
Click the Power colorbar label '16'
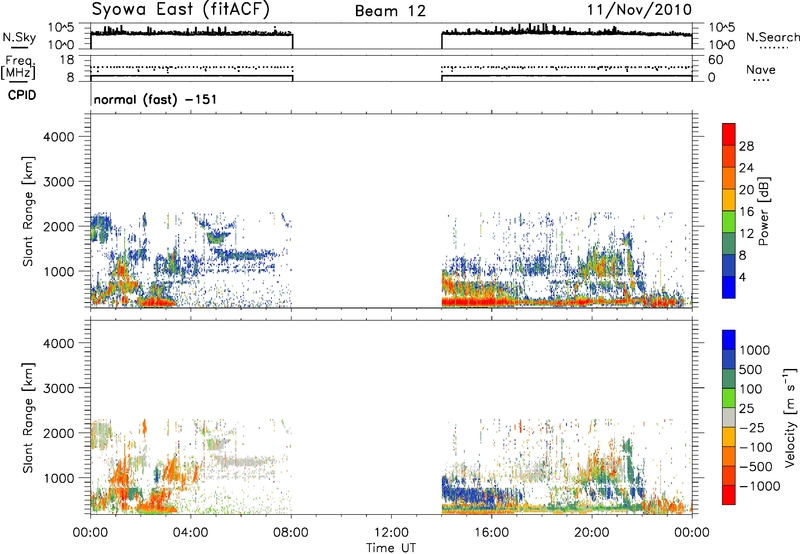point(746,212)
